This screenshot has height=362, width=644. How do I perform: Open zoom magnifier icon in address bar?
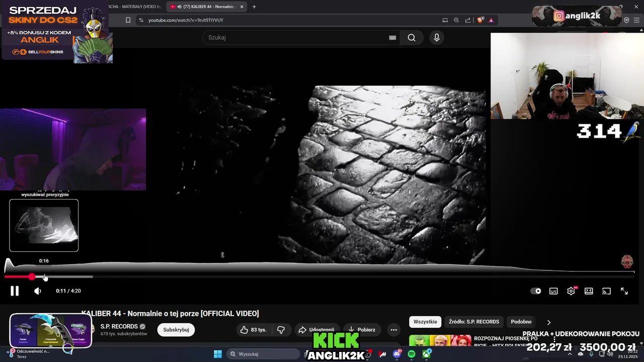pyautogui.click(x=456, y=20)
